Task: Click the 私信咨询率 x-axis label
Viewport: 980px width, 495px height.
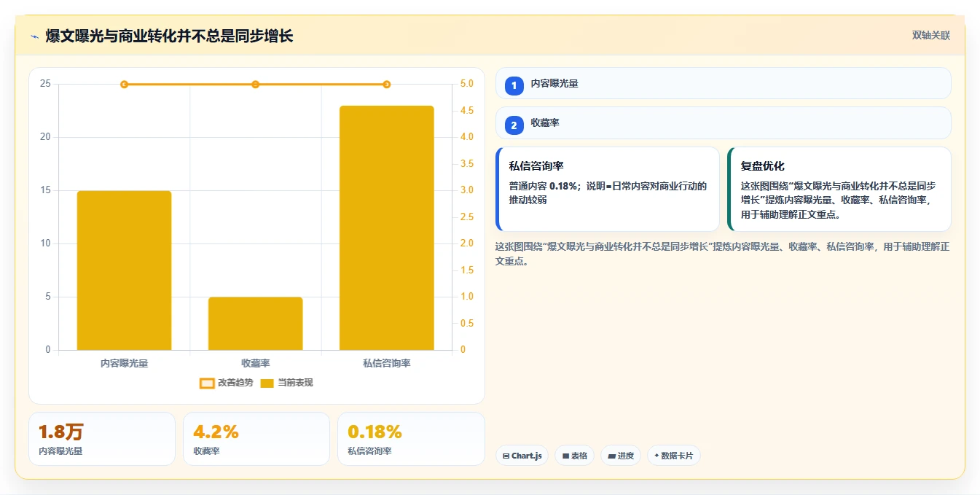Action: (387, 363)
